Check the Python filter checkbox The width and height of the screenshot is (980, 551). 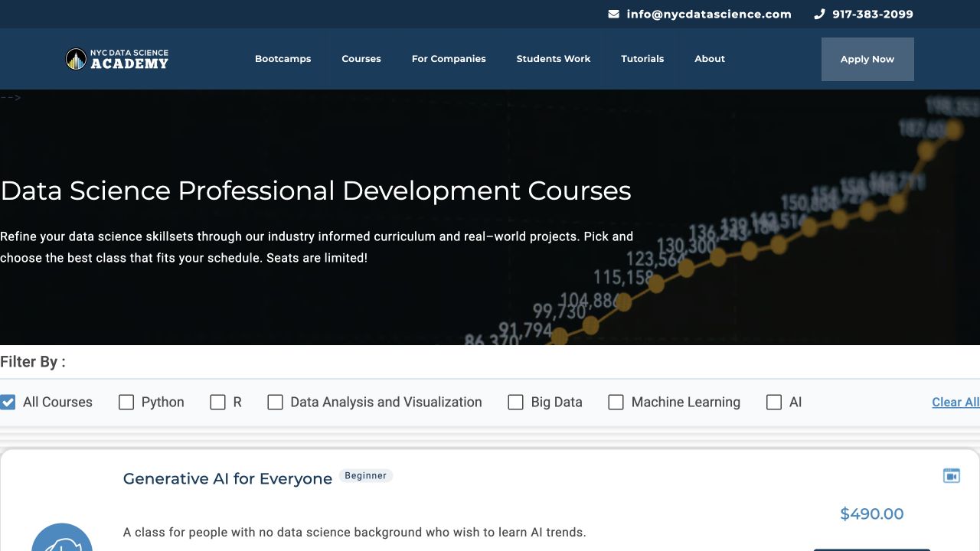coord(126,402)
